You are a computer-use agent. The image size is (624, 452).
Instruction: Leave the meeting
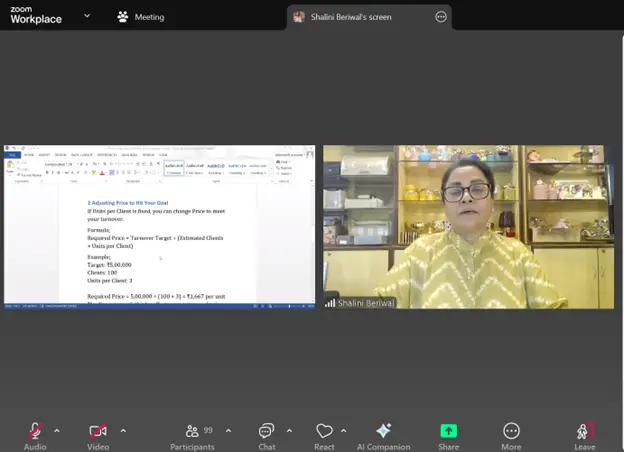click(x=584, y=431)
